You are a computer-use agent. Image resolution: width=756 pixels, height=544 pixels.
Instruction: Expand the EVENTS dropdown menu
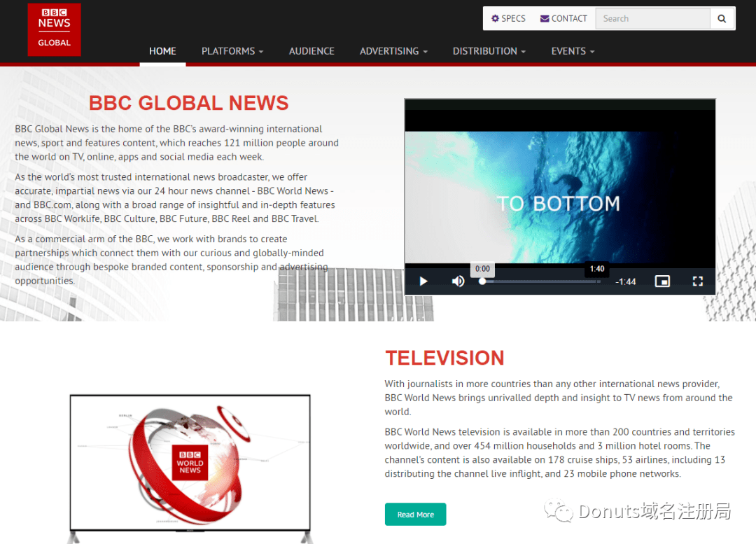pyautogui.click(x=573, y=51)
